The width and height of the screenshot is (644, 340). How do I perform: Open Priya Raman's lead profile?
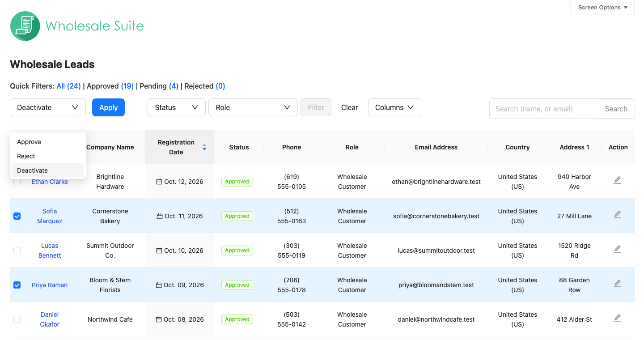(50, 285)
